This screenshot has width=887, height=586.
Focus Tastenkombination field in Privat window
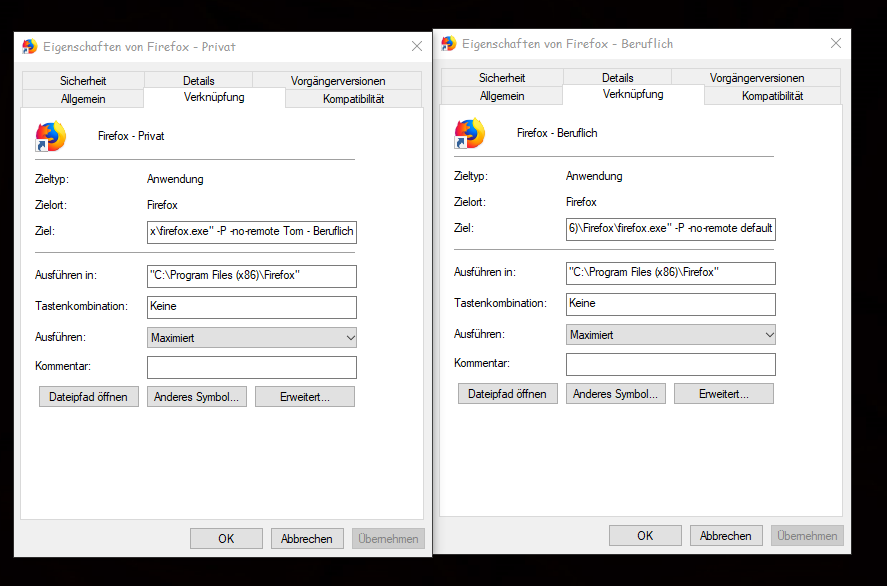click(x=252, y=307)
